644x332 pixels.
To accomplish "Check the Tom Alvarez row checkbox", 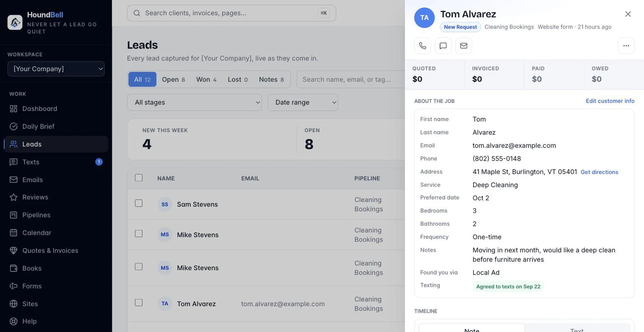I will 139,302.
